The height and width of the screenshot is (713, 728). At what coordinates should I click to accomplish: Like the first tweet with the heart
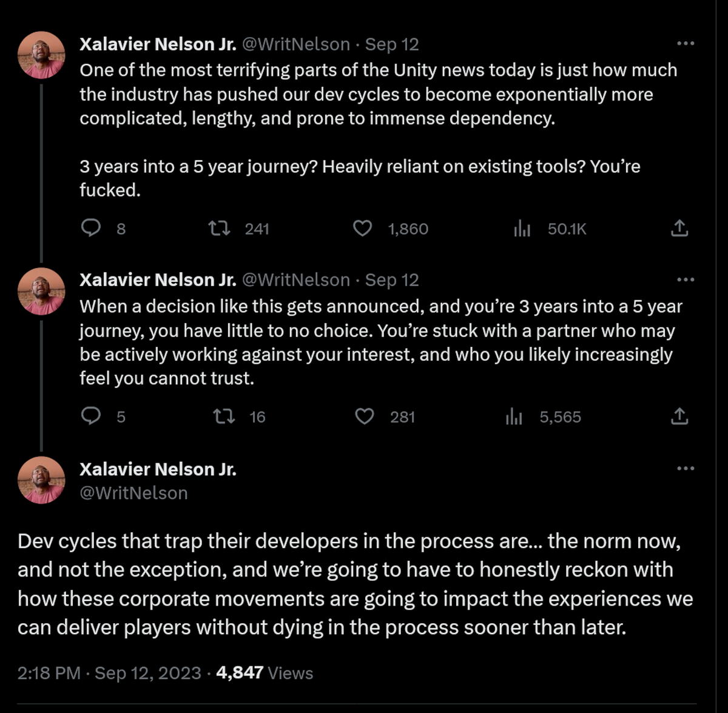point(364,229)
